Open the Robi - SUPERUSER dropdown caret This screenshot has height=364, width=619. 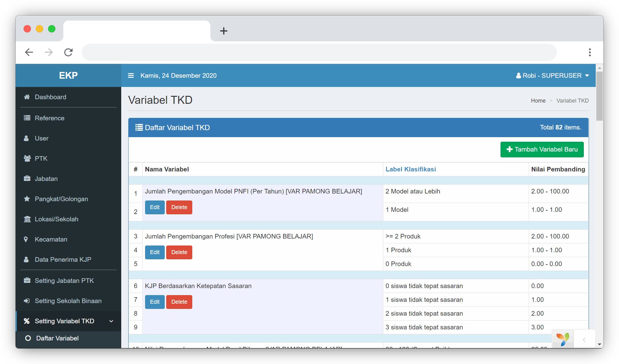[x=587, y=76]
